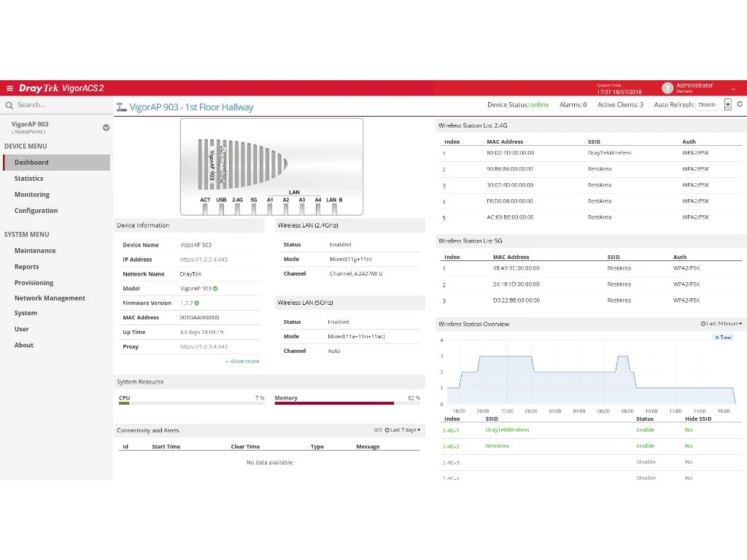Click the refresh icon beside Auto Refresh

740,104
